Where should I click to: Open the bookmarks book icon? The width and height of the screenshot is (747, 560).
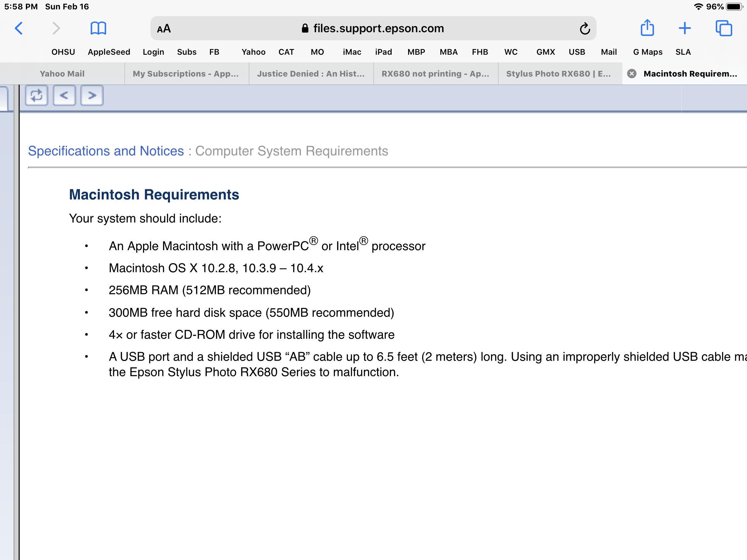(x=98, y=28)
